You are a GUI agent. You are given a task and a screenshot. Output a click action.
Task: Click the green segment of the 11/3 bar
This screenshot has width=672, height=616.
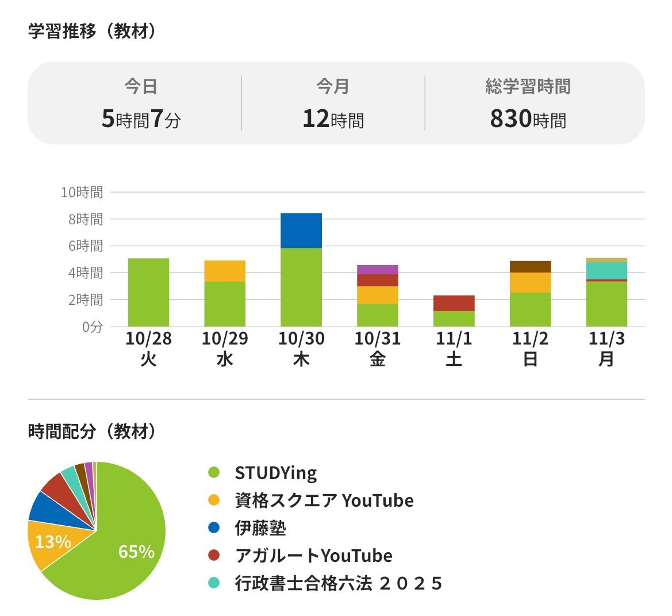point(606,304)
